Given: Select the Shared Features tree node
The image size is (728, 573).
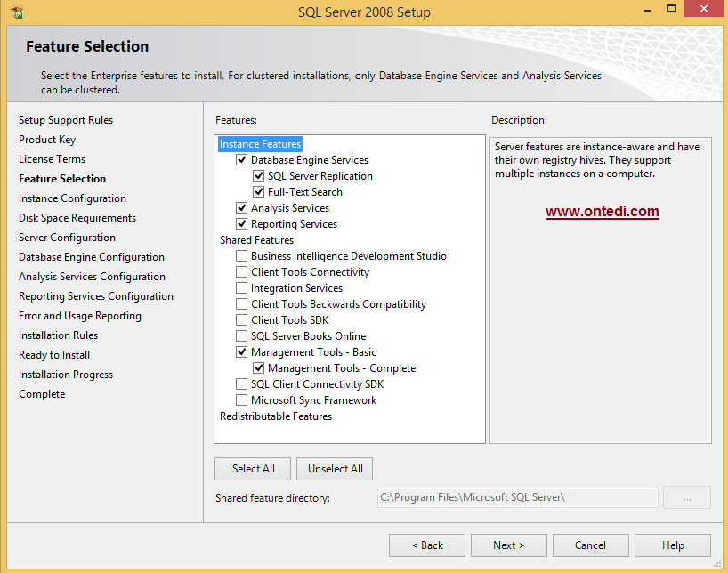Looking at the screenshot, I should 256,240.
